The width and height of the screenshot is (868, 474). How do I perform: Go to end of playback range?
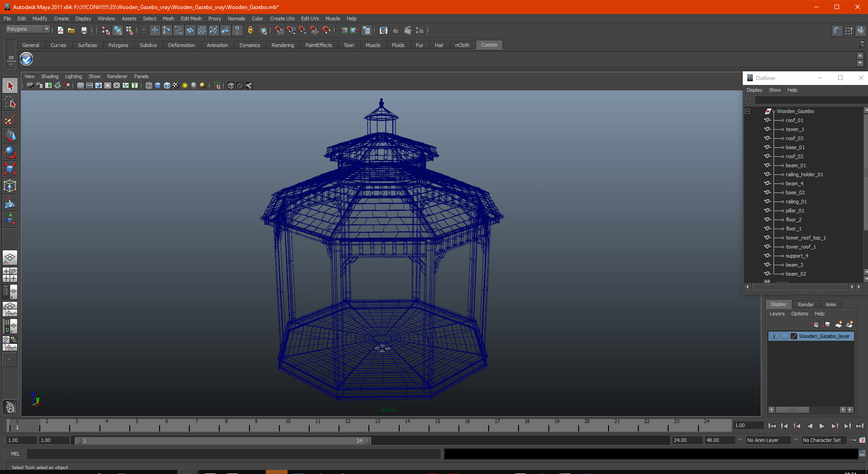(859, 426)
